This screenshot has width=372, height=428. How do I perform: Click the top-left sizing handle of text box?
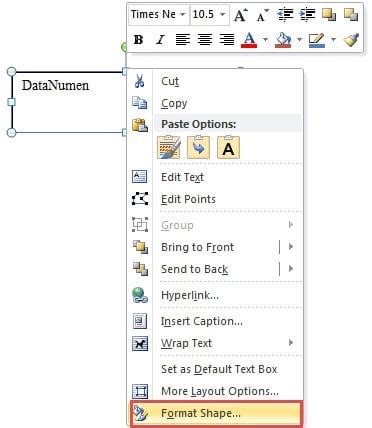click(11, 72)
